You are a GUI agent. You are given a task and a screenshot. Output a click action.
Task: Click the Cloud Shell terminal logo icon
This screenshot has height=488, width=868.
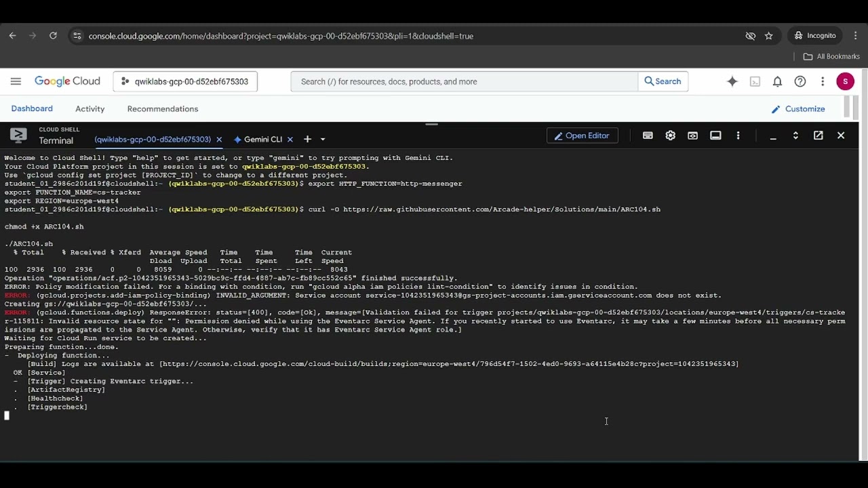18,136
